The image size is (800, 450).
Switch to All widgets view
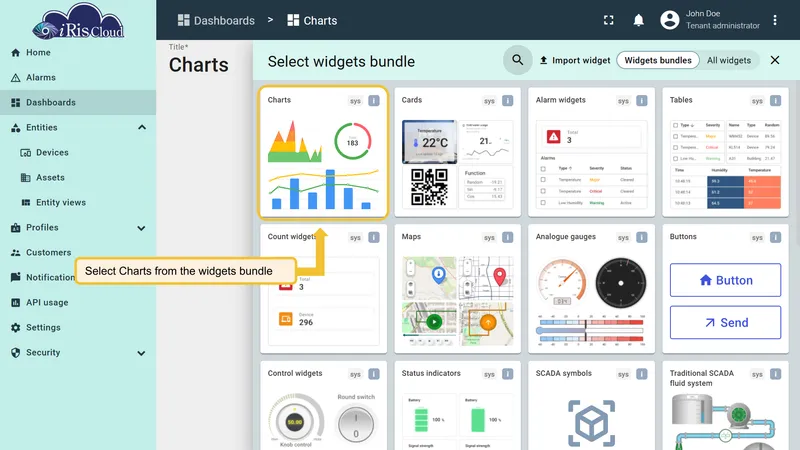729,60
